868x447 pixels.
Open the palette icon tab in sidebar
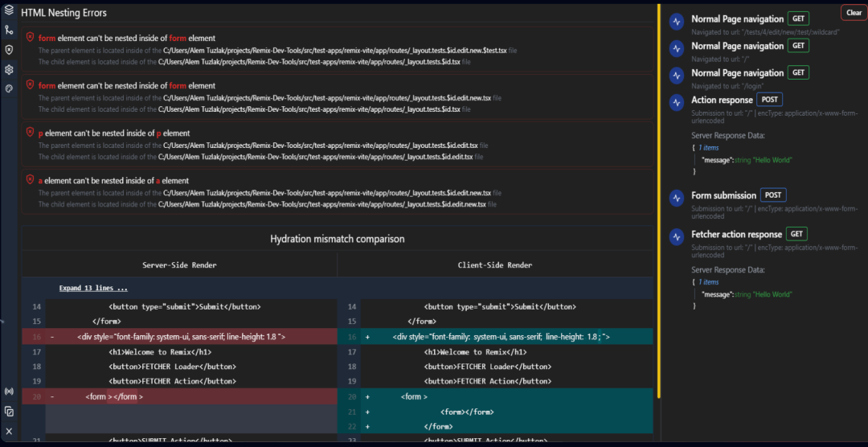9,88
